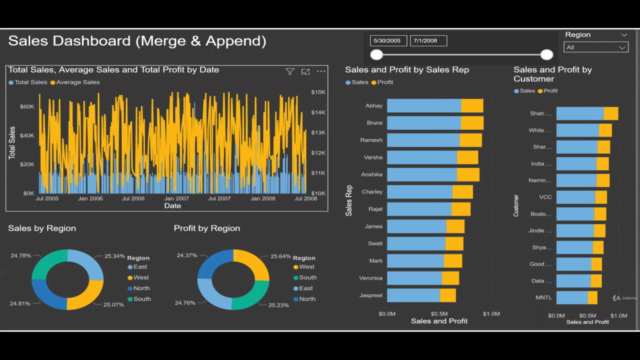Image resolution: width=640 pixels, height=360 pixels.
Task: Click Sales legend in Customer chart
Action: click(x=524, y=91)
